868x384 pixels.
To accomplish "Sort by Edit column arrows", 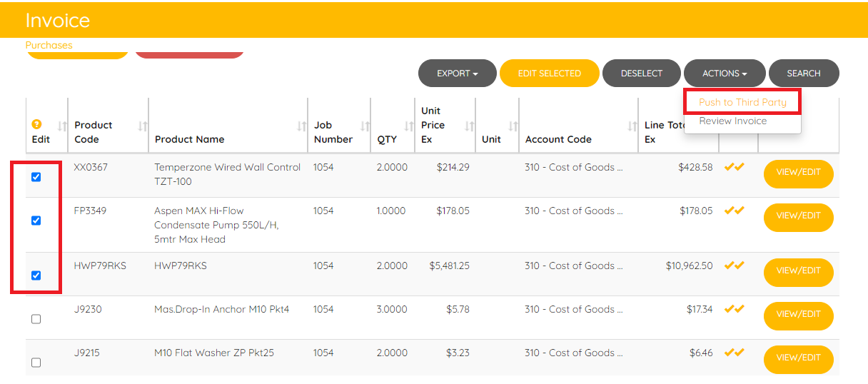I will pos(61,126).
